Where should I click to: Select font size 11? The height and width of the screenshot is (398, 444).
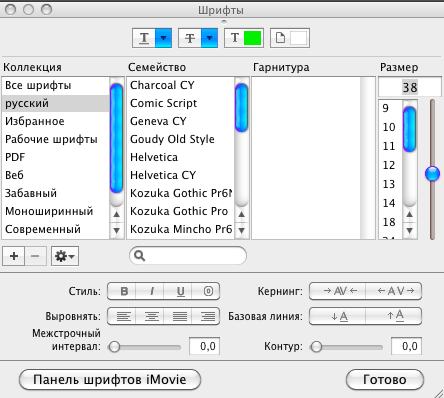pos(390,146)
